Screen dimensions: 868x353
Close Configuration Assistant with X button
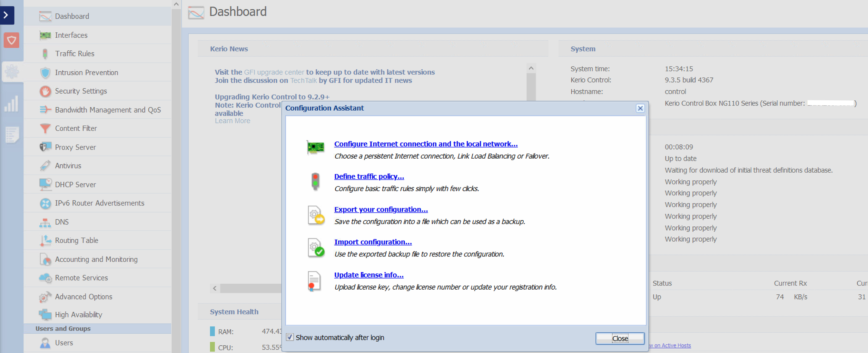pos(640,108)
